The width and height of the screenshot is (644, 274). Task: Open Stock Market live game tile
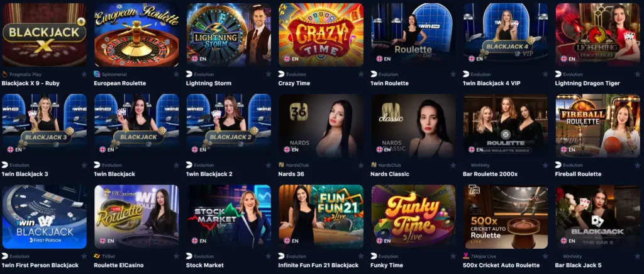(x=229, y=217)
